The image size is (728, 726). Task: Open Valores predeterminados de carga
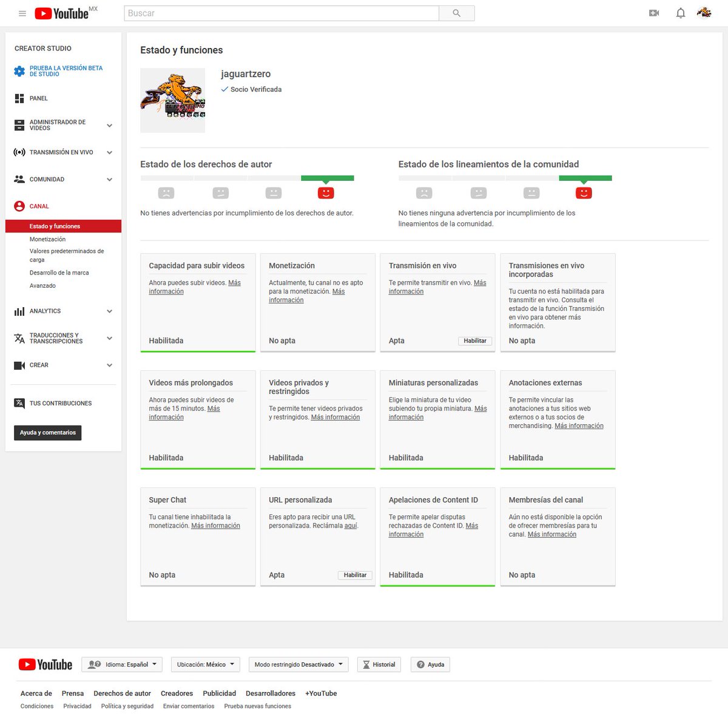point(67,255)
